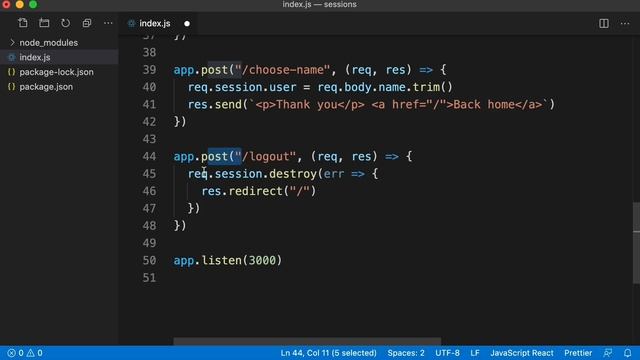Refresh the explorer file tree
640x360 pixels.
pyautogui.click(x=65, y=23)
